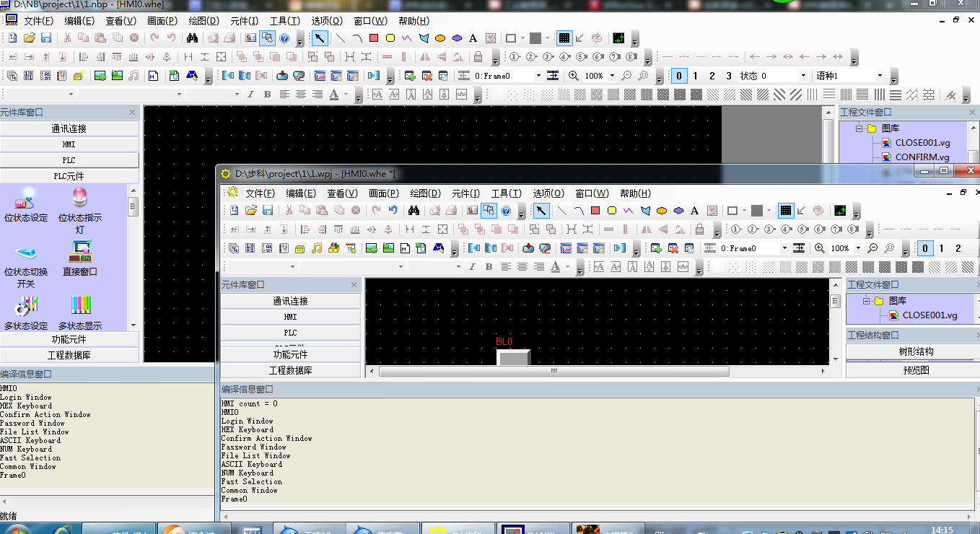Toggle state 0 button in back window toolbar
This screenshot has height=534, width=980.
[679, 76]
